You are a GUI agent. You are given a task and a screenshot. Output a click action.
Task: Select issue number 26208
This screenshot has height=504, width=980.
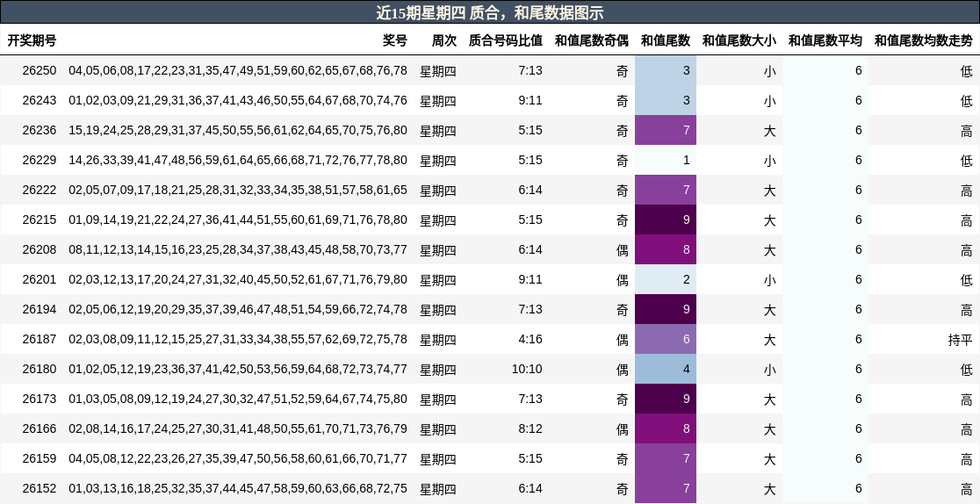pos(40,249)
